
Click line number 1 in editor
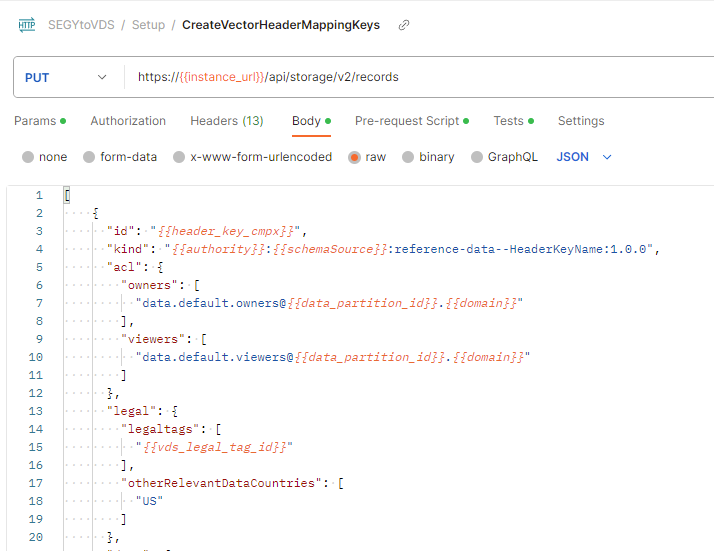(x=39, y=195)
